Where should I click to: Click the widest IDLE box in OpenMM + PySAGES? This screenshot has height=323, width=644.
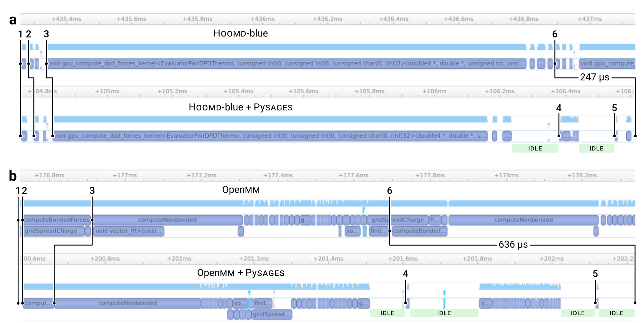pos(444,313)
